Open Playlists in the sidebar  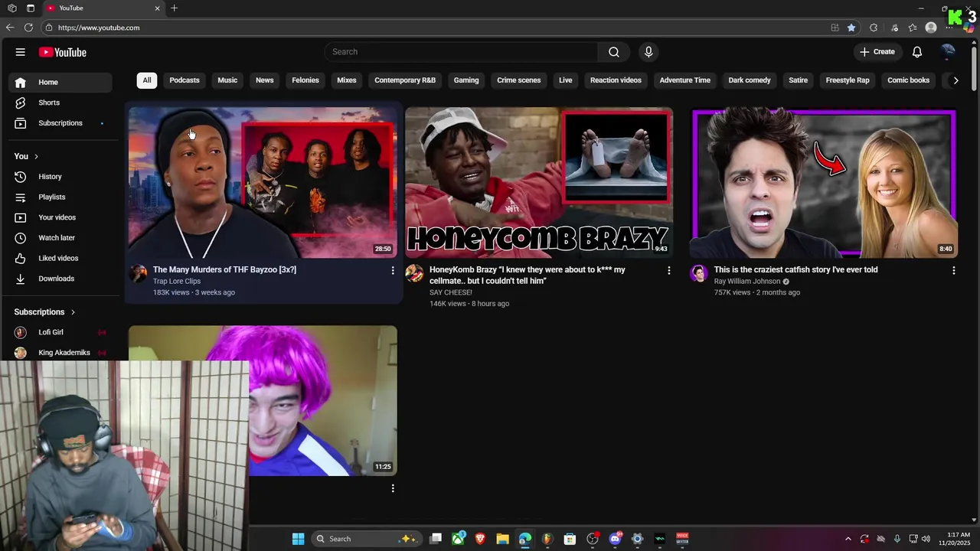(60, 197)
